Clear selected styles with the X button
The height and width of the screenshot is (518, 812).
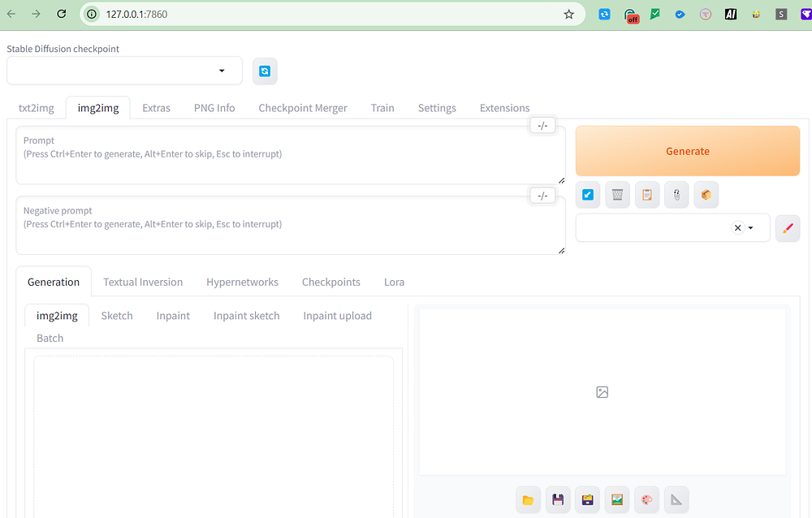coord(738,228)
